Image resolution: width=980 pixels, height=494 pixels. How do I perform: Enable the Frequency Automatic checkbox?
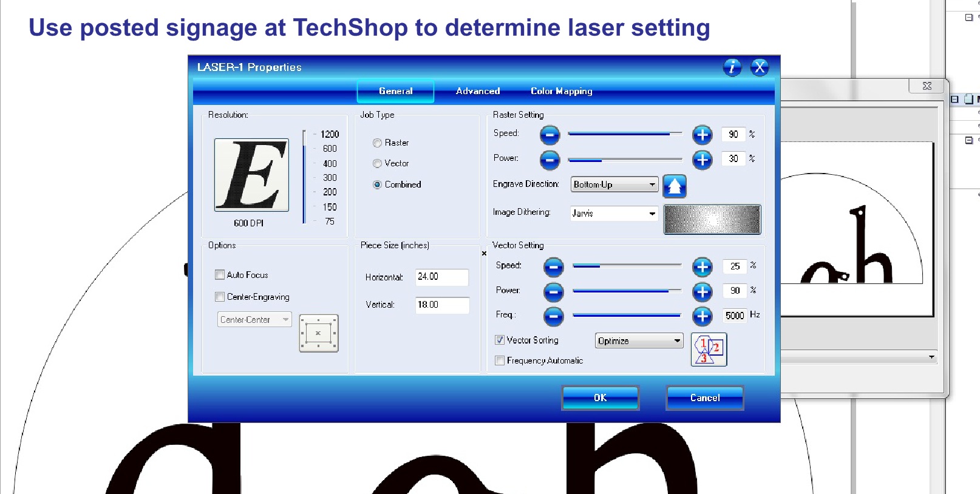(500, 360)
